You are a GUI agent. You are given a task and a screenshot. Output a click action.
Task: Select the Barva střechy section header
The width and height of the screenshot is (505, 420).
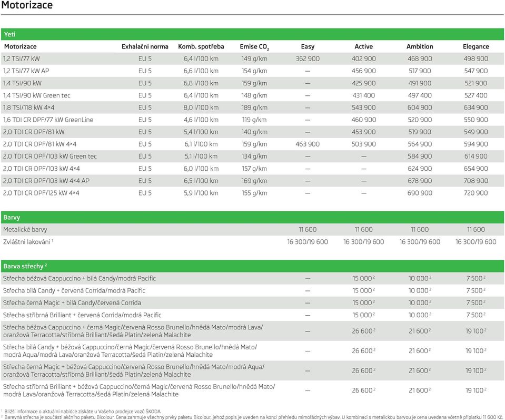[253, 266]
